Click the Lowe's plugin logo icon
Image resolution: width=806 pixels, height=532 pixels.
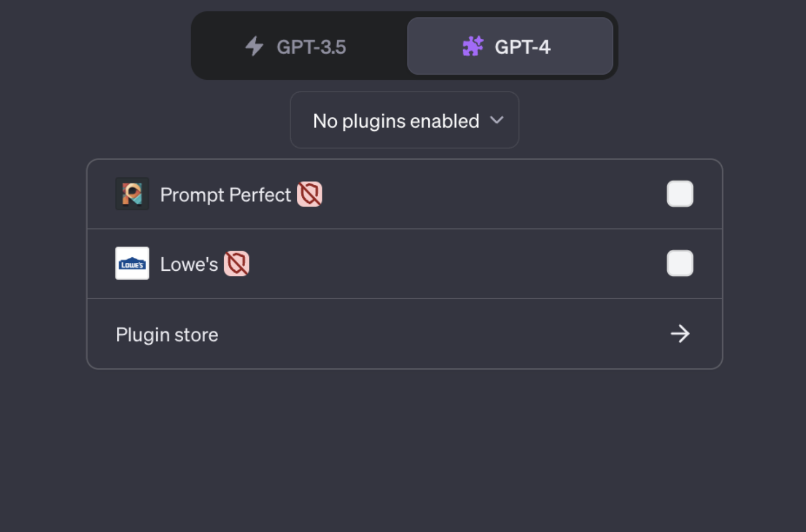132,263
